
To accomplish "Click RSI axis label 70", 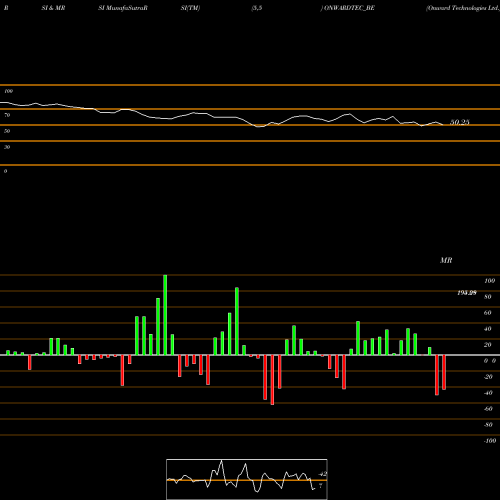I will pos(7,115).
